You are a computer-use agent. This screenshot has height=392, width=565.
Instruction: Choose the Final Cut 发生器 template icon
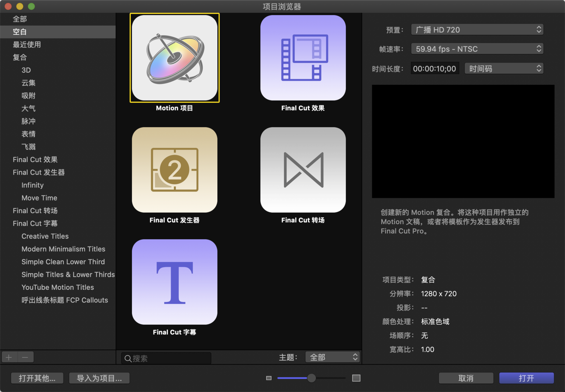[x=174, y=170]
